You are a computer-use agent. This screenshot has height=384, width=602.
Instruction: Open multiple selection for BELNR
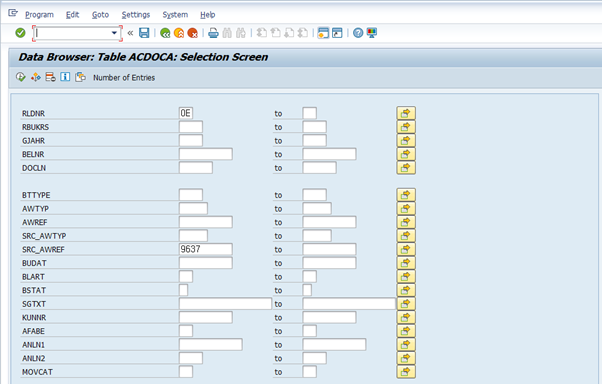click(x=406, y=154)
